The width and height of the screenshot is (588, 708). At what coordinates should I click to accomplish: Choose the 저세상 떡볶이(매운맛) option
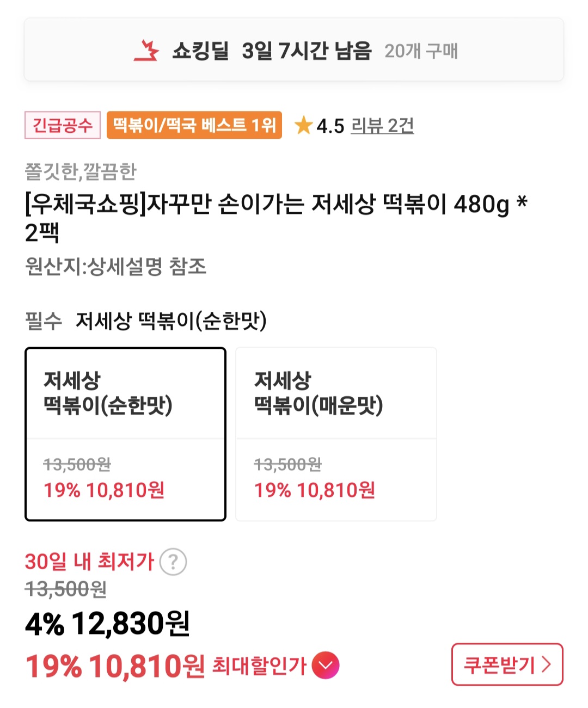point(336,434)
